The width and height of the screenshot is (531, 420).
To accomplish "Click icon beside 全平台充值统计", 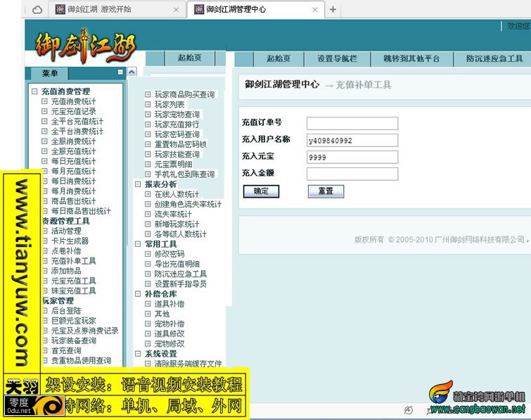I will (x=44, y=121).
